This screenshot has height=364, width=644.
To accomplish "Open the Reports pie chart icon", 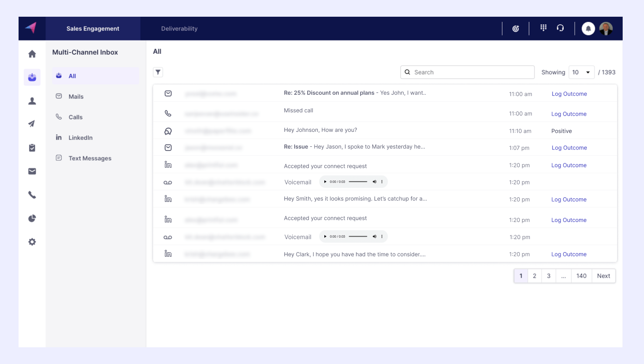I will 32,218.
